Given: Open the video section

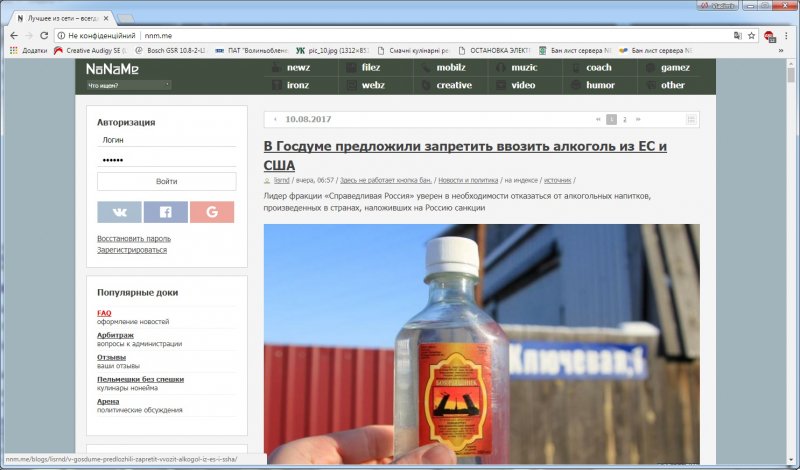Looking at the screenshot, I should (523, 85).
